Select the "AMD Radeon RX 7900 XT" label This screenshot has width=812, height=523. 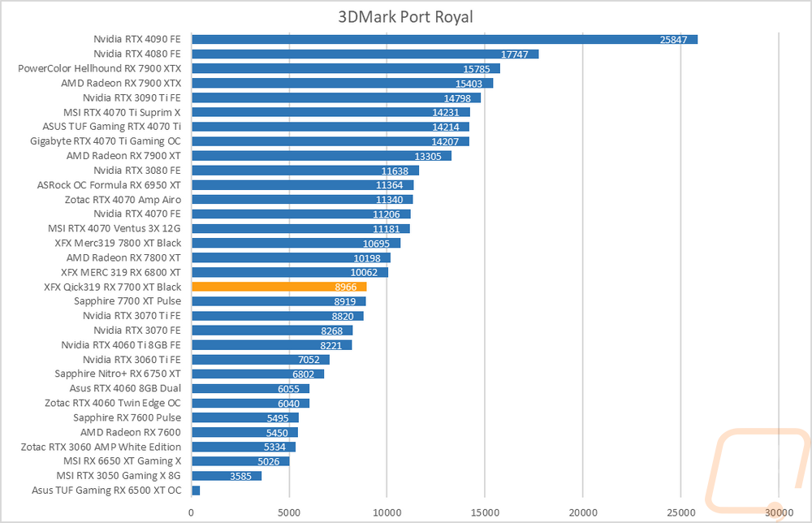123,156
